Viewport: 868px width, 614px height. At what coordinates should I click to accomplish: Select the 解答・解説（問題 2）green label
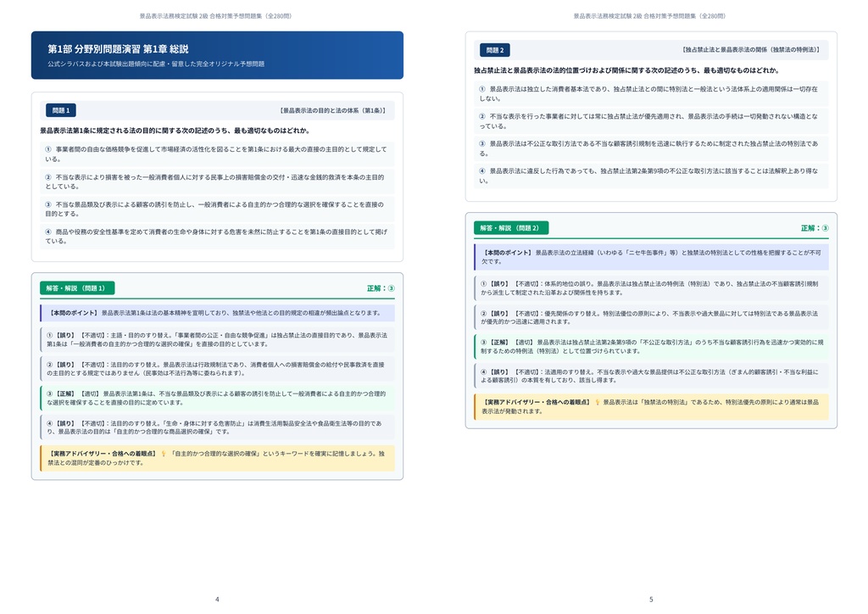(511, 227)
